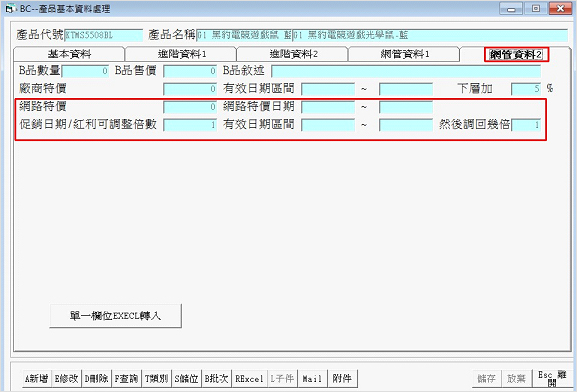
Task: Click the 網路特價日期 start date field
Action: 328,107
